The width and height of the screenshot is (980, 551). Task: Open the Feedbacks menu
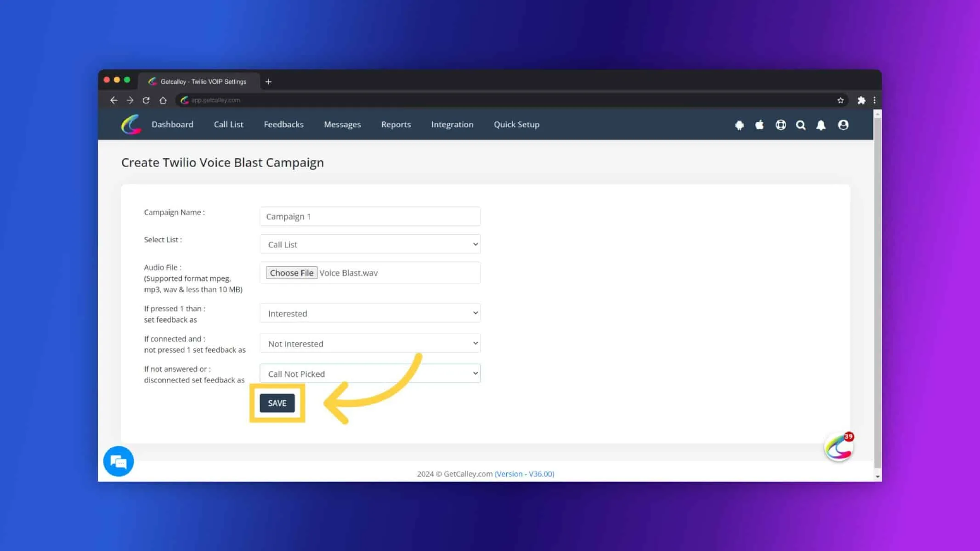click(x=283, y=124)
